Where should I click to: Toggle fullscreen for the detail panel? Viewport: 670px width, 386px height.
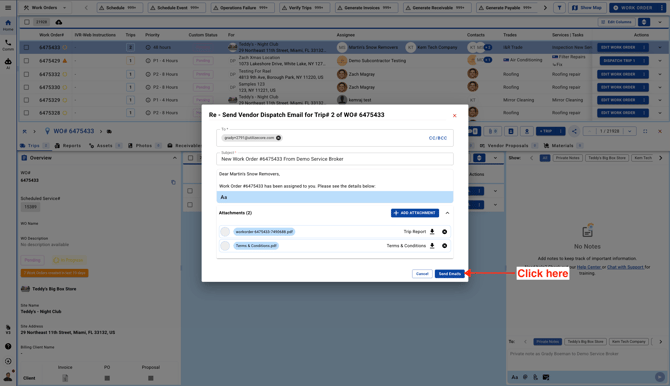[645, 131]
